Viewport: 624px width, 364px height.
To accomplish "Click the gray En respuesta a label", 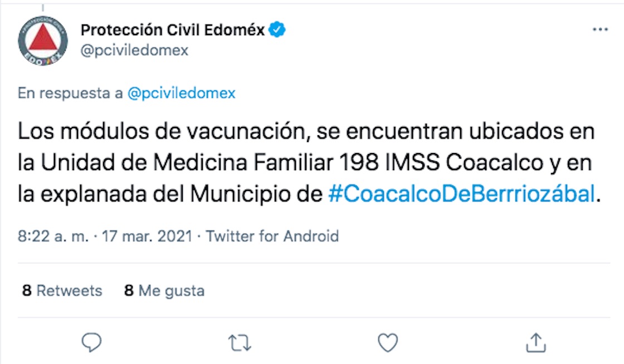I will pyautogui.click(x=71, y=94).
